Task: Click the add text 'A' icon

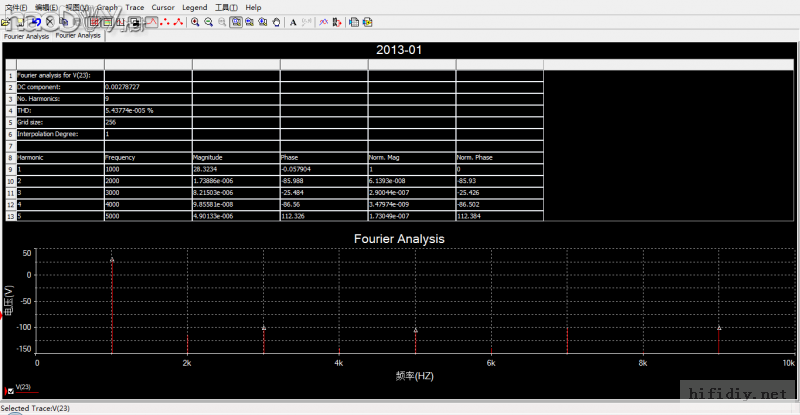Action: (292, 21)
